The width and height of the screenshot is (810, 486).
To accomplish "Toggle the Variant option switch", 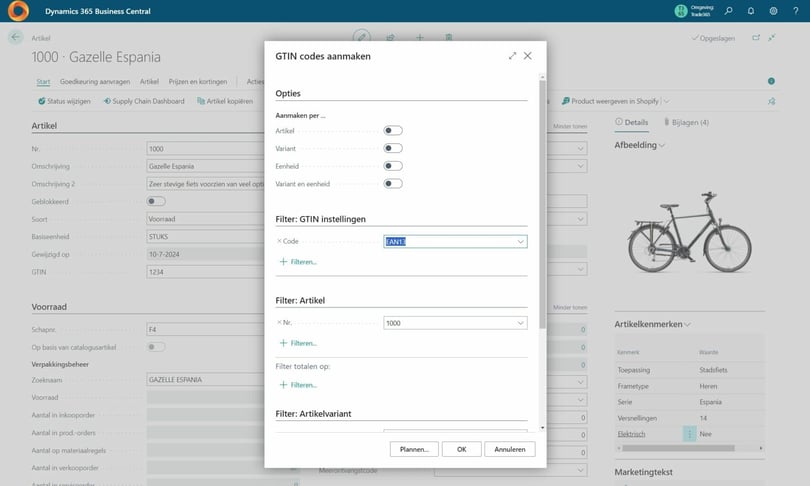I will pyautogui.click(x=393, y=148).
